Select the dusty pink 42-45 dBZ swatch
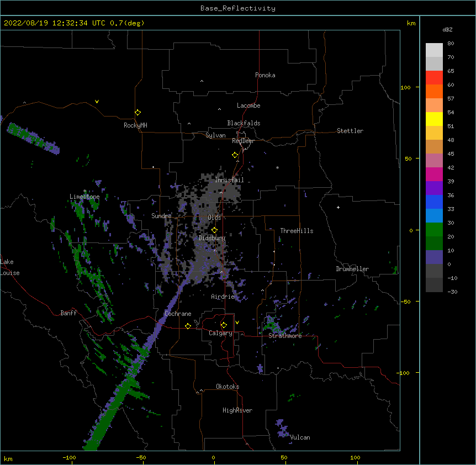The height and width of the screenshot is (465, 476). click(x=434, y=160)
